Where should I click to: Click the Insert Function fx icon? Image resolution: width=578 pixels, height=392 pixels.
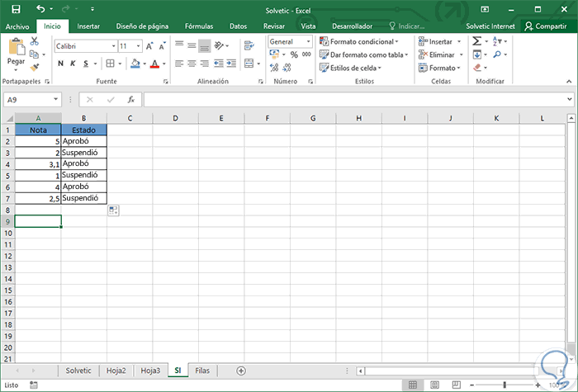pyautogui.click(x=130, y=100)
